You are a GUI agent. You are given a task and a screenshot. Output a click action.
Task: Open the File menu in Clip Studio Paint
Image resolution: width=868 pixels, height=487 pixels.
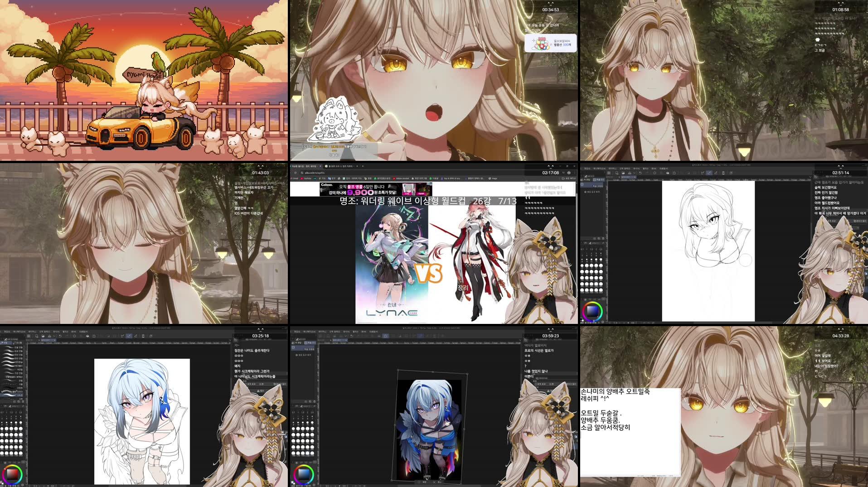coord(6,332)
